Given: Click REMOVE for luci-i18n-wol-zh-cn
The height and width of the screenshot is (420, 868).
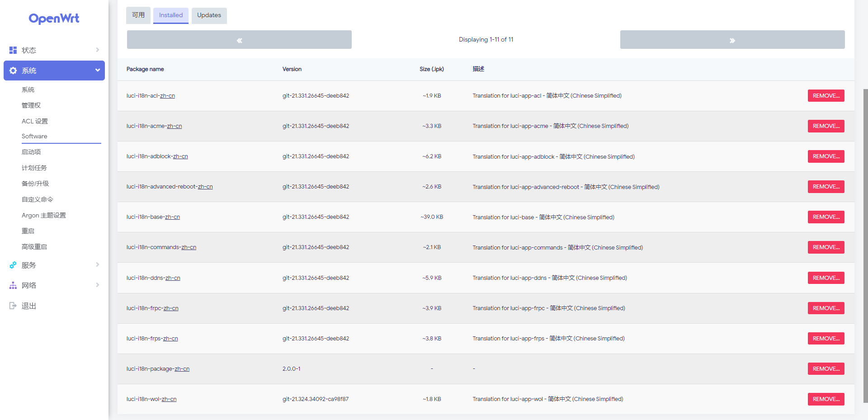Looking at the screenshot, I should click(826, 399).
